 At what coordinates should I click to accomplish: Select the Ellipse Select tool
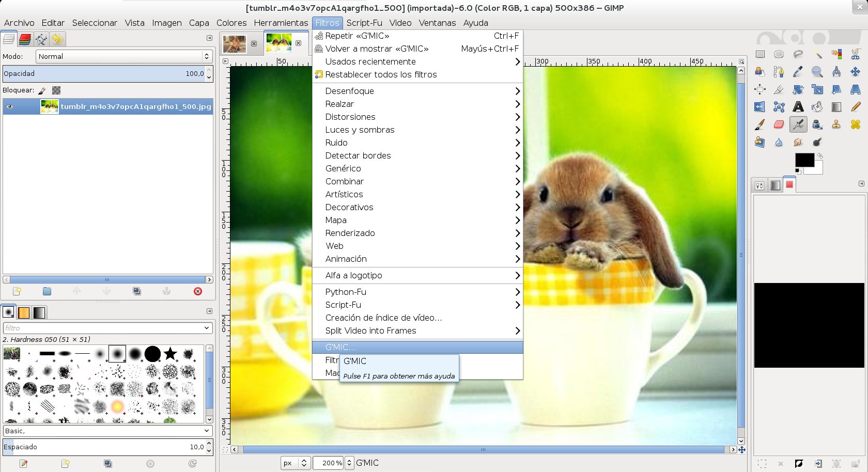[779, 54]
